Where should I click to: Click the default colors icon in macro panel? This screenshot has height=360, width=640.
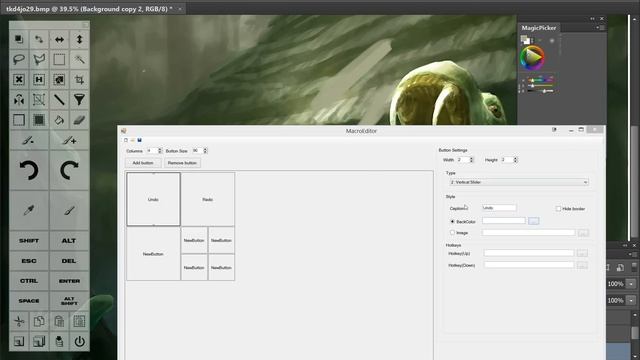coord(19,39)
